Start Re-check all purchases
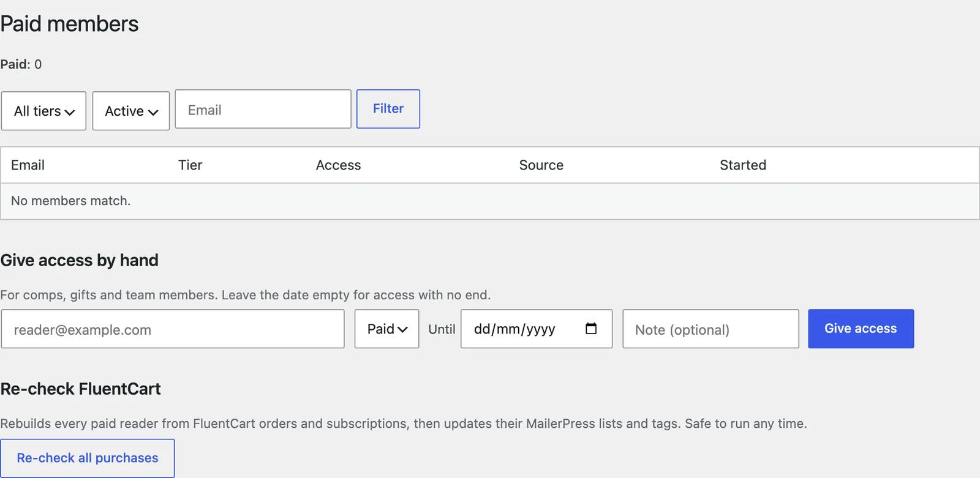 (88, 458)
